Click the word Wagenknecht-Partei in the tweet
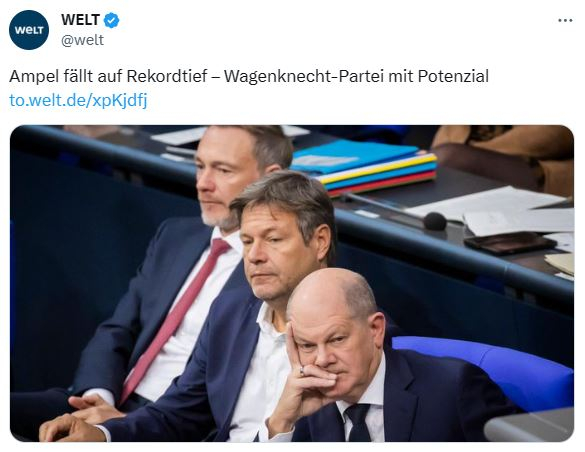 [304, 76]
